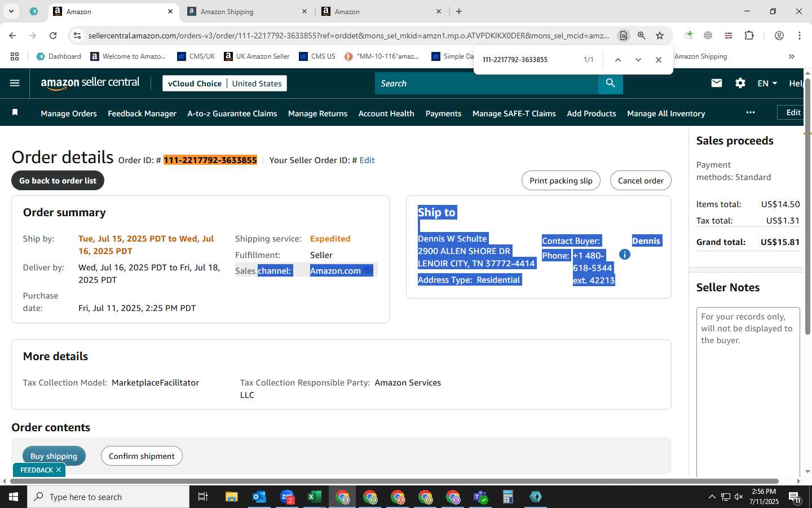Open Payments in the nav bar
Image resolution: width=812 pixels, height=508 pixels.
point(443,113)
